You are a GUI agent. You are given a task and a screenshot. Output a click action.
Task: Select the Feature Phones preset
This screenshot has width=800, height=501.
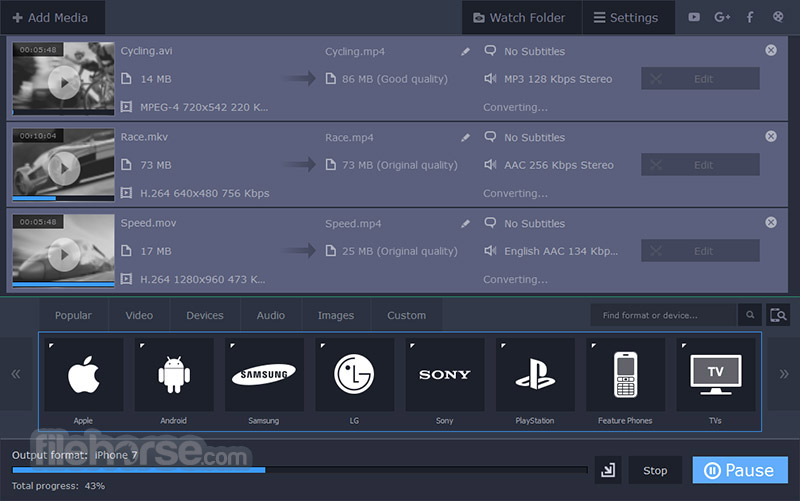pos(626,374)
